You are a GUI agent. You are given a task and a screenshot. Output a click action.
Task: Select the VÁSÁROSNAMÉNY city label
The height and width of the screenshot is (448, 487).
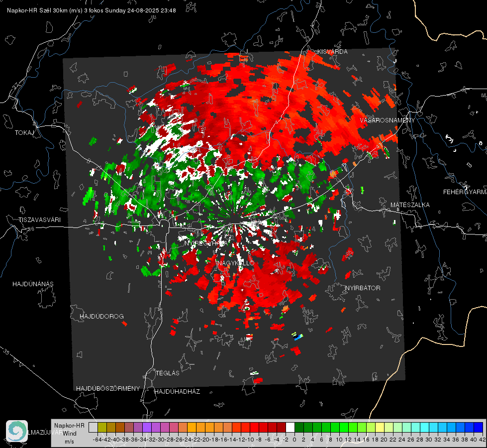[388, 120]
